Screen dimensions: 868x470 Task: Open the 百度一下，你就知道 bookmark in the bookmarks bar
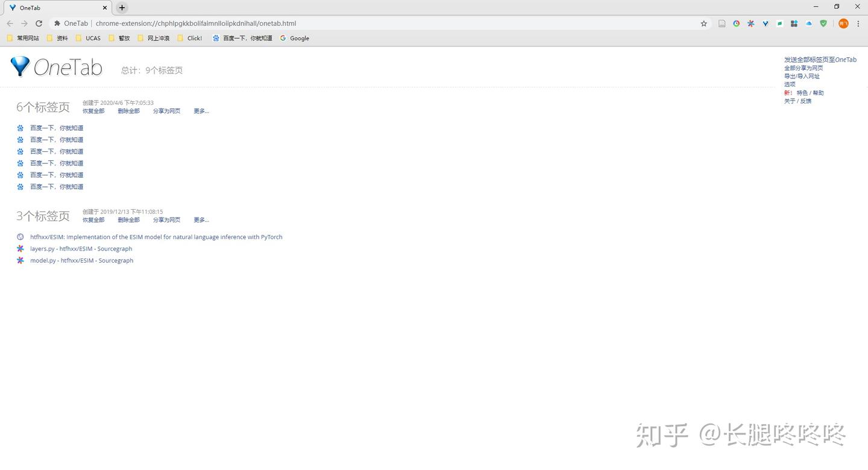242,38
